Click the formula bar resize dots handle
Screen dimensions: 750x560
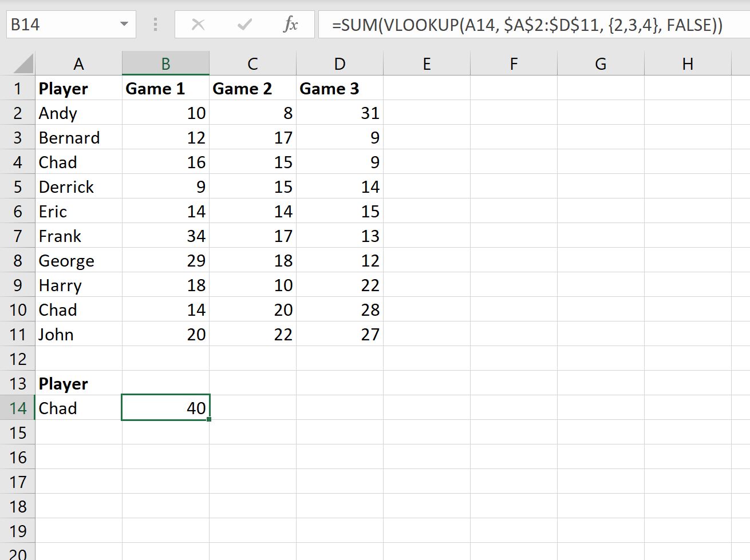pos(155,25)
